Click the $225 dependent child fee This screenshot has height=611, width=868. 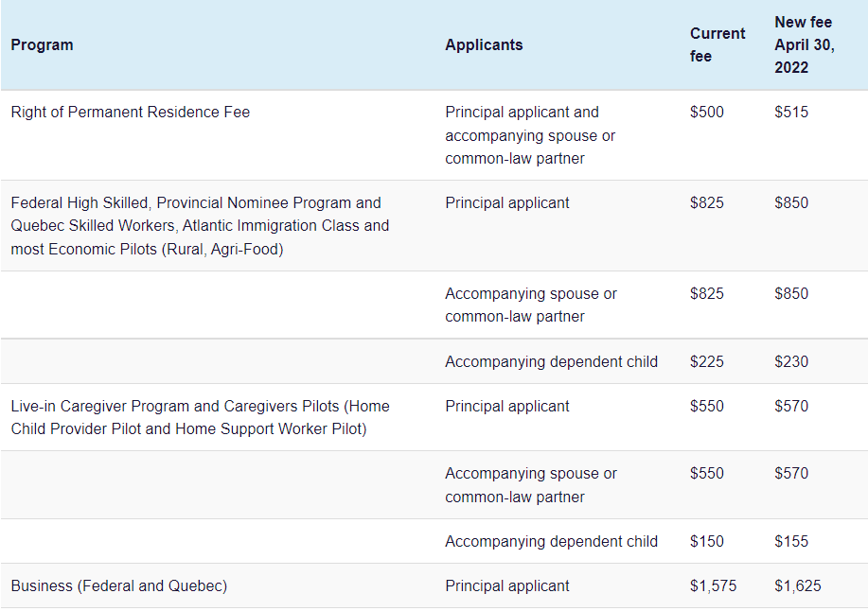[x=707, y=361]
